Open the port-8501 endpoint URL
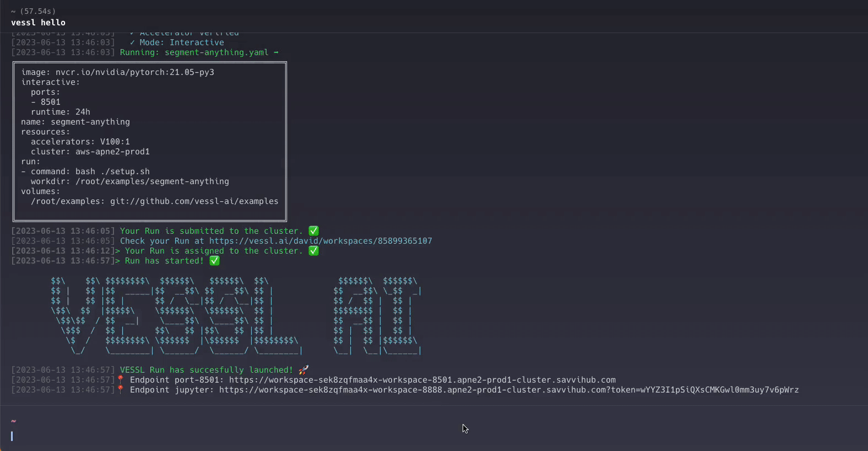The image size is (868, 451). click(422, 380)
